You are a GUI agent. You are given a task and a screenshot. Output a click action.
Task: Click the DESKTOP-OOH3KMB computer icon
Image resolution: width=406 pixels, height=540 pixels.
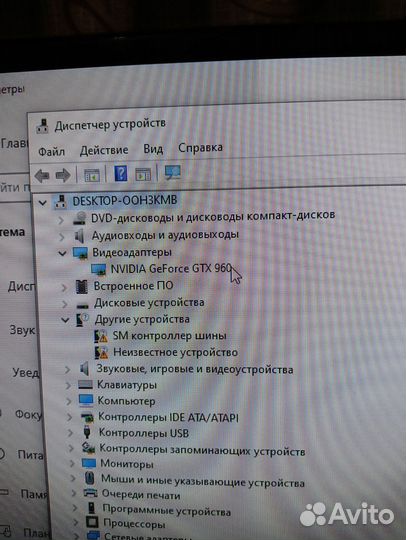coord(61,201)
